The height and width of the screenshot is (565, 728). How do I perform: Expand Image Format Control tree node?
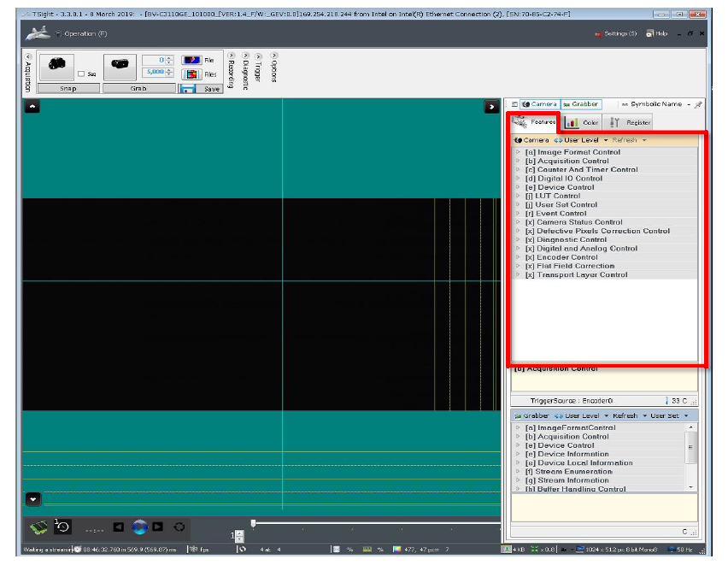[518, 152]
